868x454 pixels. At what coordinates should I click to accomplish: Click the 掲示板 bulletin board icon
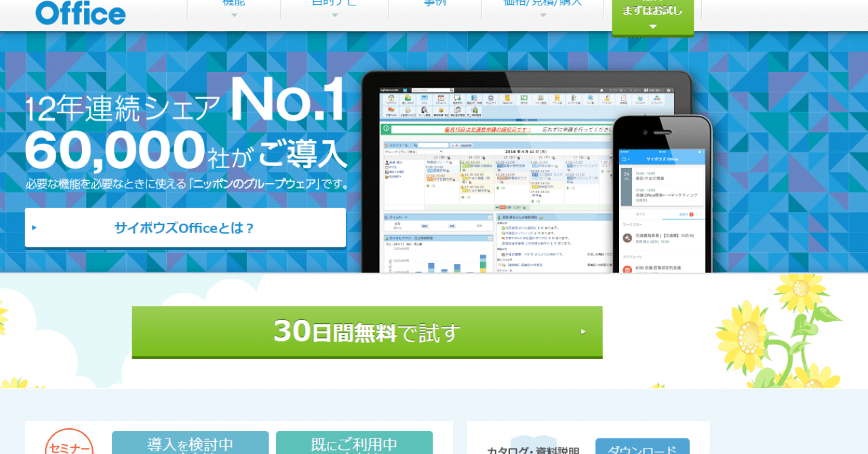524,99
